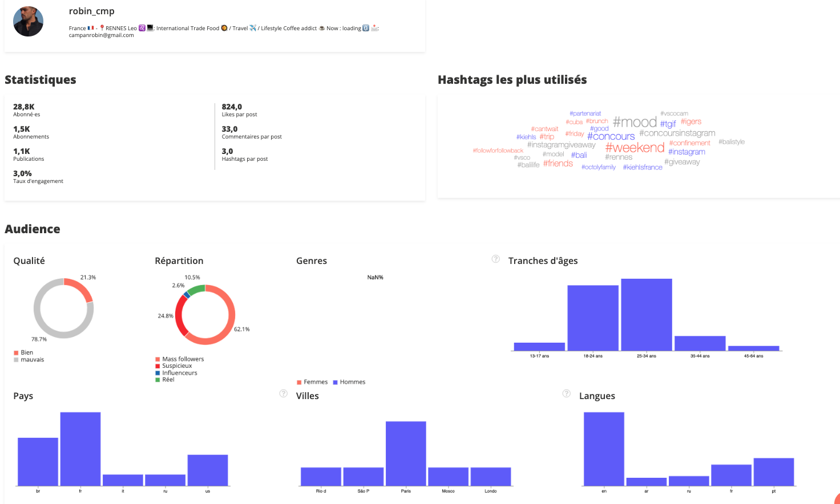The width and height of the screenshot is (840, 504).
Task: Click the help icon beside Tranches d'âges
Action: (x=496, y=259)
